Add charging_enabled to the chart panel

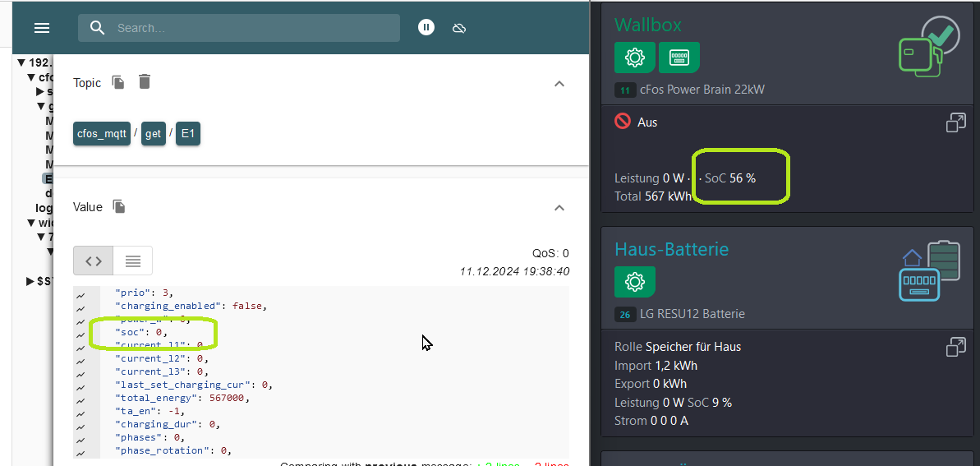[81, 307]
